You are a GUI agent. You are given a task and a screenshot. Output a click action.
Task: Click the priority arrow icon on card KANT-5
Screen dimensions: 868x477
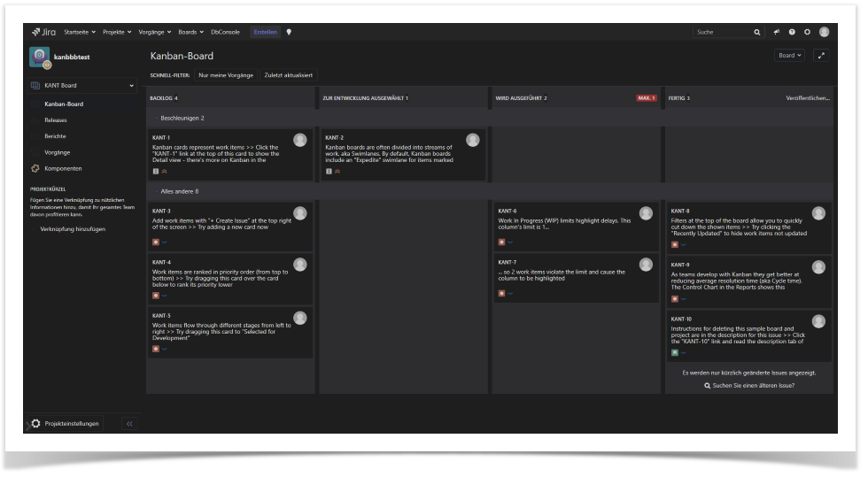tap(165, 350)
